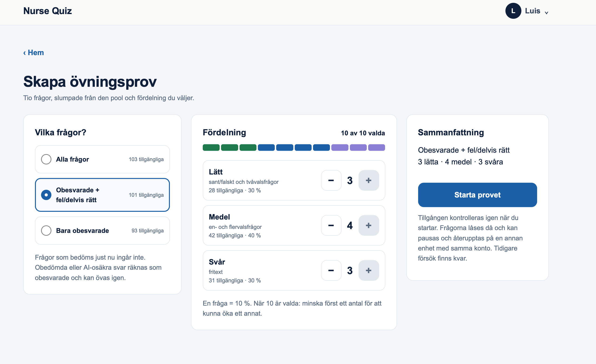Image resolution: width=596 pixels, height=364 pixels.
Task: Click the plus button for Medel
Action: pyautogui.click(x=369, y=225)
